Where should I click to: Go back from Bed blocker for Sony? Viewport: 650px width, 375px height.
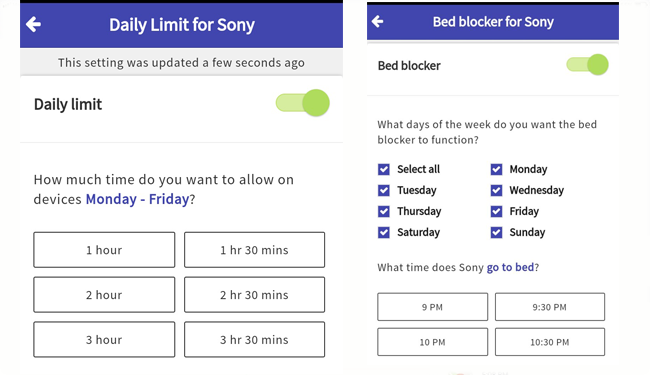(377, 21)
